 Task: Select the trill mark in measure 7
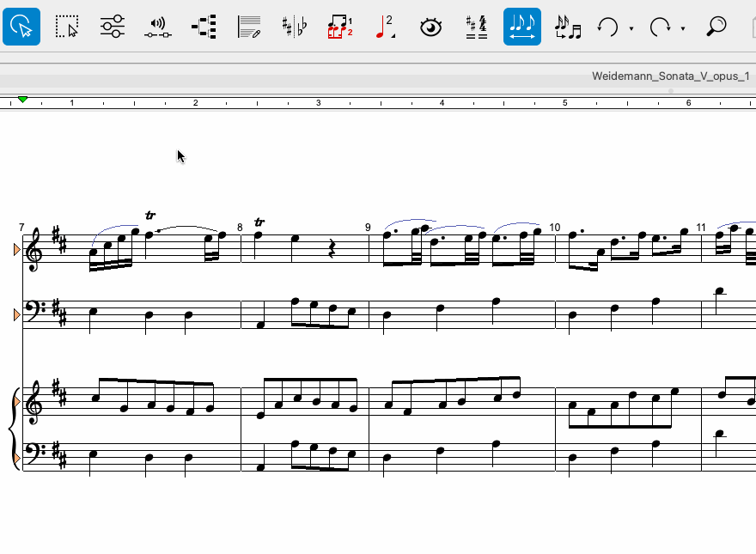[150, 215]
